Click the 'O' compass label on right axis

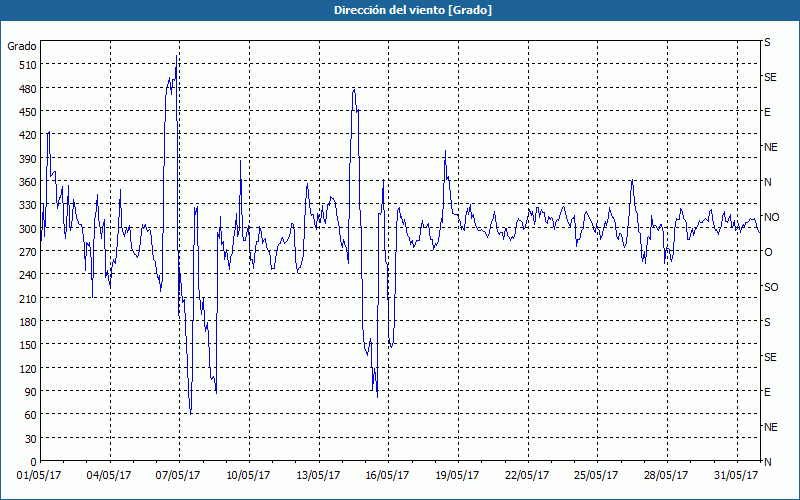pyautogui.click(x=768, y=252)
